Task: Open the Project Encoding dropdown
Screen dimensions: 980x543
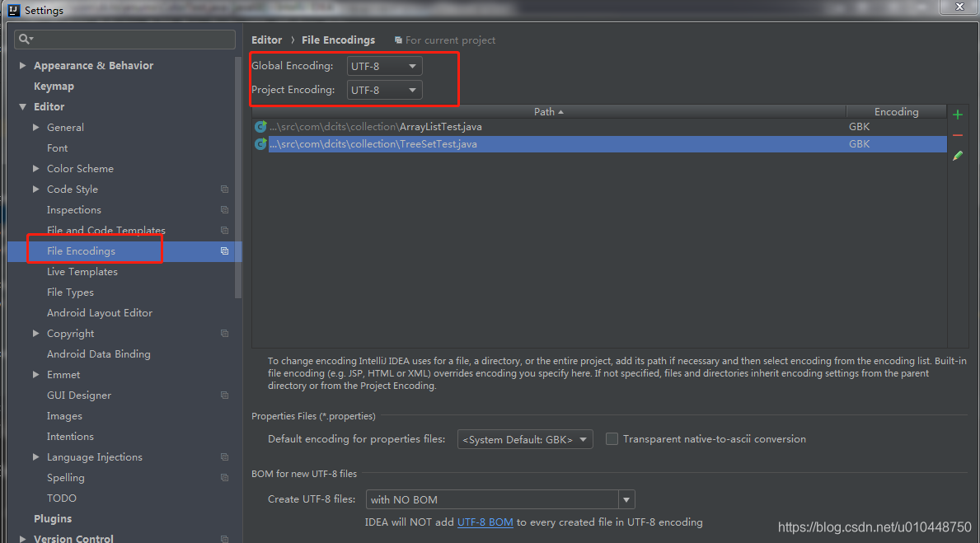Action: 384,90
